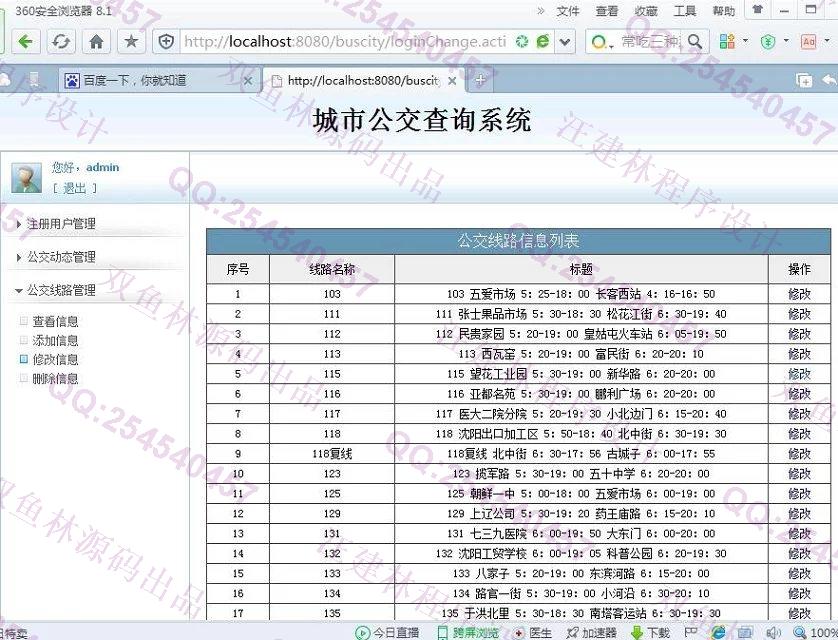This screenshot has height=640, width=838.
Task: Click the 115 route name cell
Action: click(x=332, y=374)
